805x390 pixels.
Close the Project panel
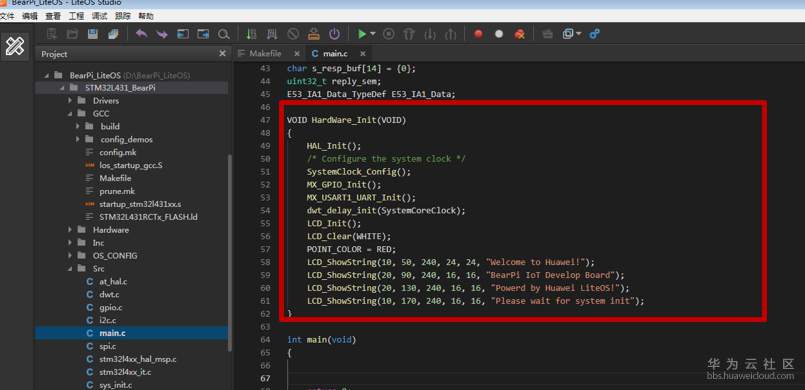click(222, 53)
